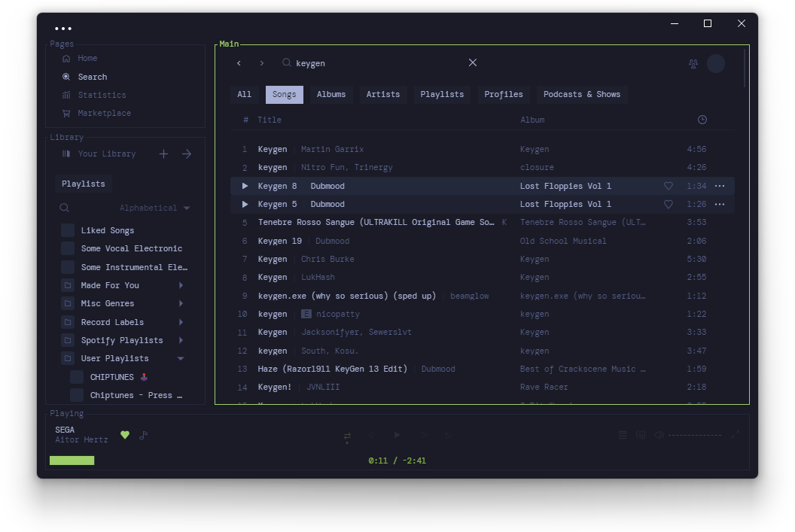This screenshot has width=795, height=532.
Task: Go to the Home page
Action: click(80, 58)
